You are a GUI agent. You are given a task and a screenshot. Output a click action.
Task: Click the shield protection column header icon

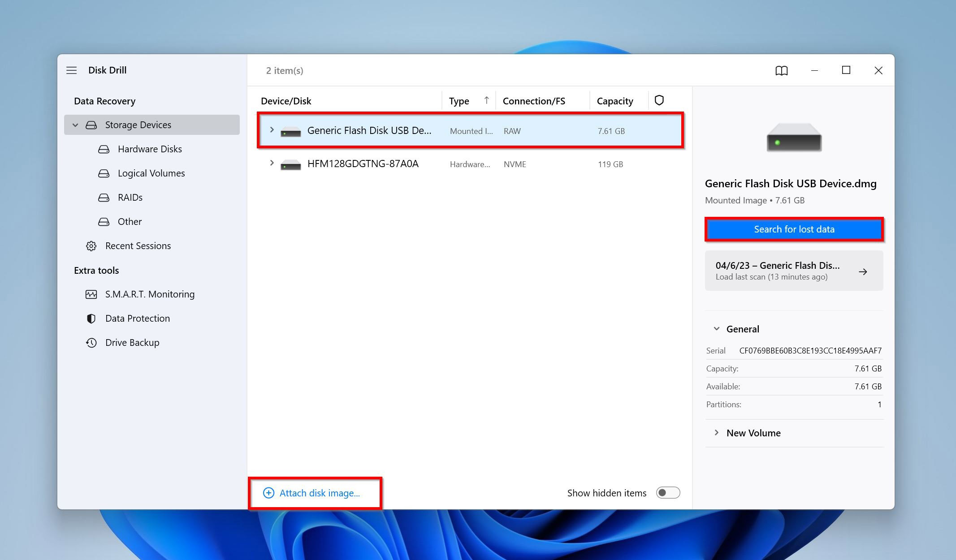tap(659, 100)
